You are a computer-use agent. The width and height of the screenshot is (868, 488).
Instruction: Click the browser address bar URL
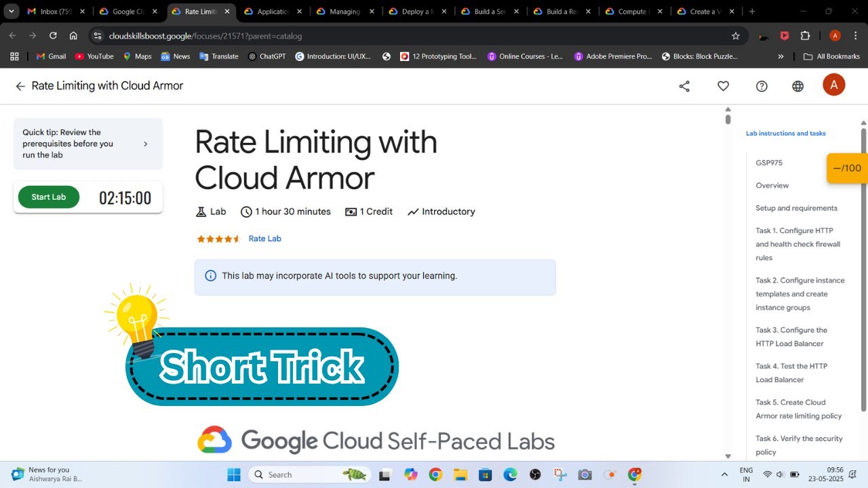pos(205,35)
